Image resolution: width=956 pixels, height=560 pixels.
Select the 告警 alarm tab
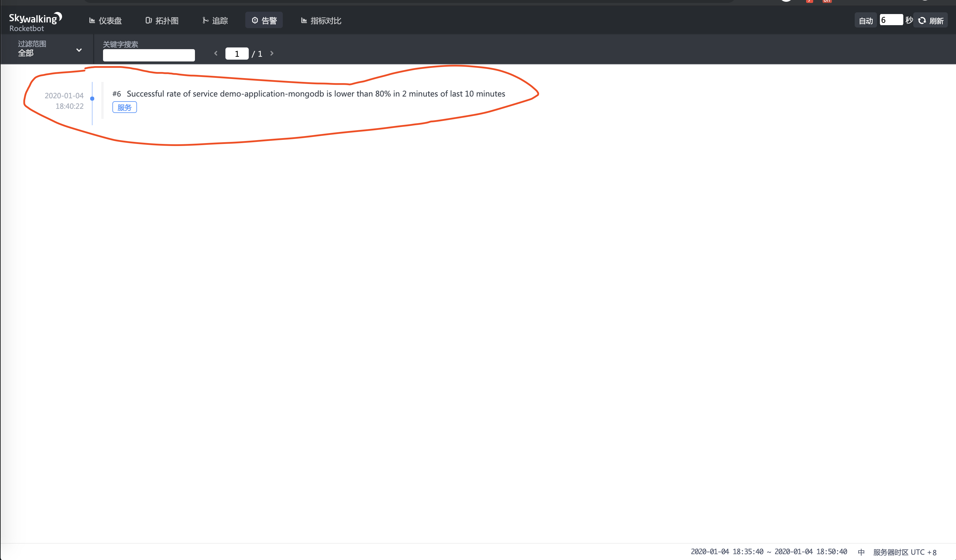pos(264,20)
